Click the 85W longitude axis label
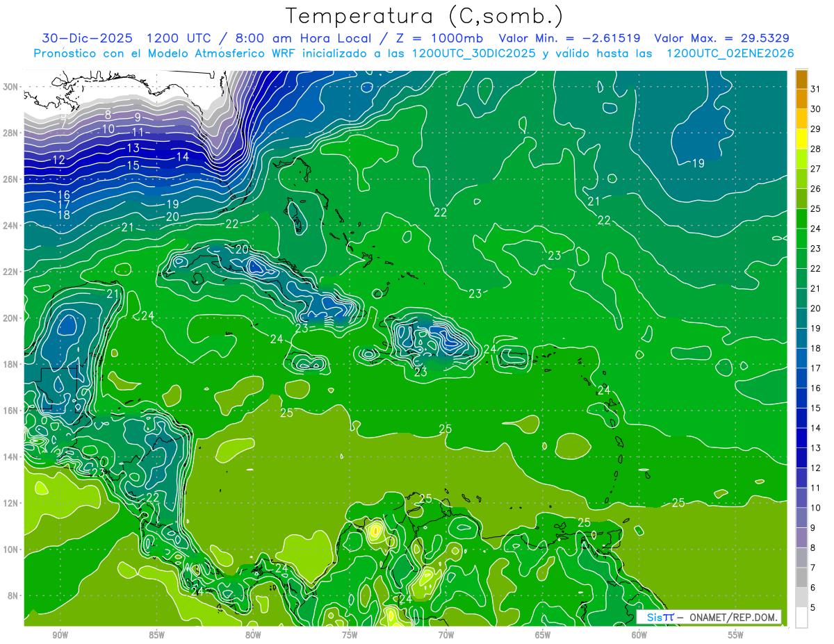Image resolution: width=834 pixels, height=644 pixels. point(156,636)
